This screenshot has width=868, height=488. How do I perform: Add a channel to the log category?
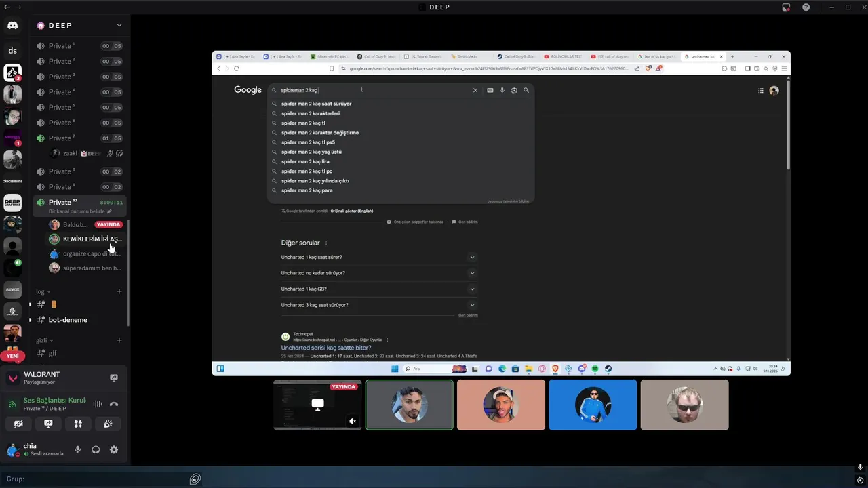tap(119, 291)
